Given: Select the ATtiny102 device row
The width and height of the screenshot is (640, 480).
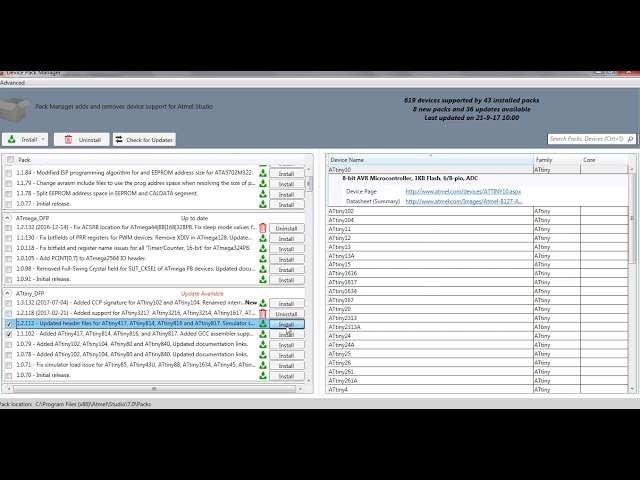Looking at the screenshot, I should [478, 211].
